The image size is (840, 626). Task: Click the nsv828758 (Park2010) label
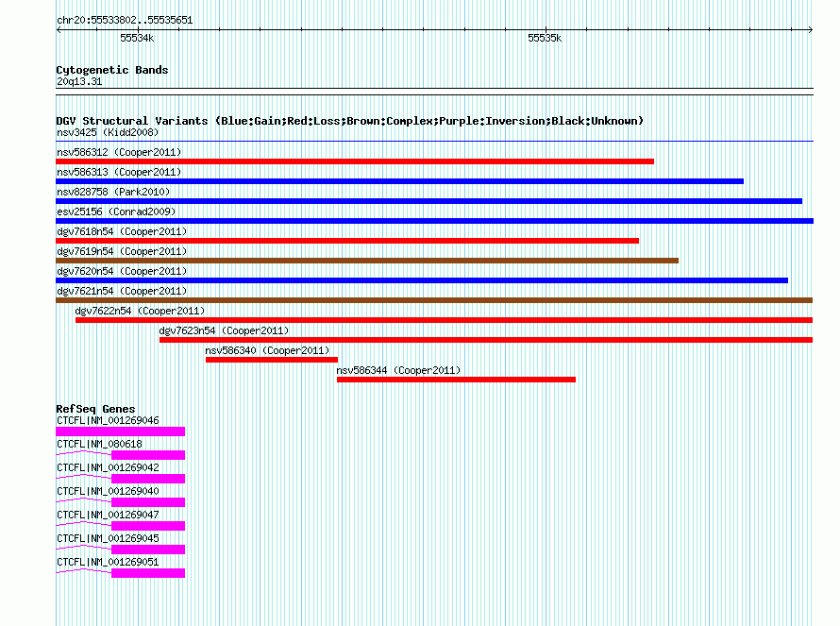pyautogui.click(x=113, y=192)
